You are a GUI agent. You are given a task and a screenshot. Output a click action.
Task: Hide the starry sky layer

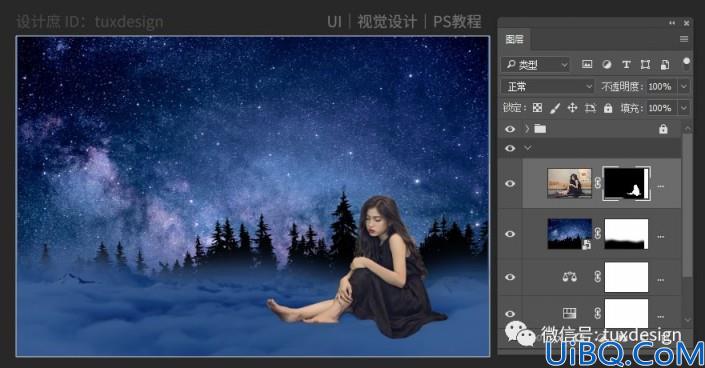(x=510, y=234)
